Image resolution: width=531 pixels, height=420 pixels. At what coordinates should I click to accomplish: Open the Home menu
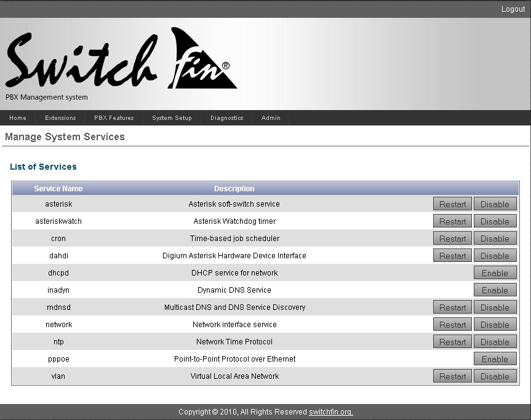18,118
